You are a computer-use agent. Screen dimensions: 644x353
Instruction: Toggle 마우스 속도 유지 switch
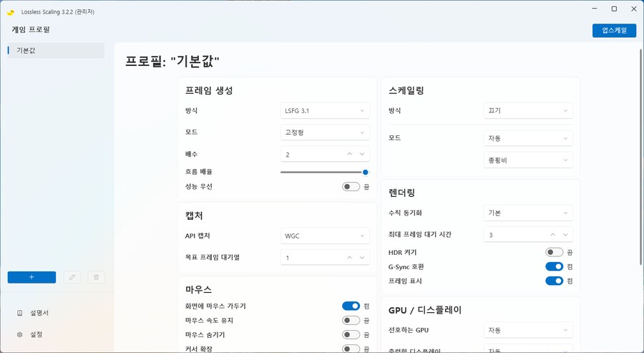coord(351,320)
